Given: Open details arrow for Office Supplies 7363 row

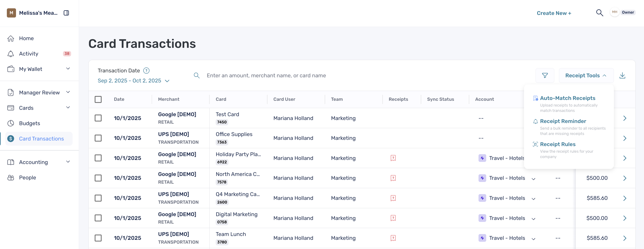Looking at the screenshot, I should [x=625, y=138].
